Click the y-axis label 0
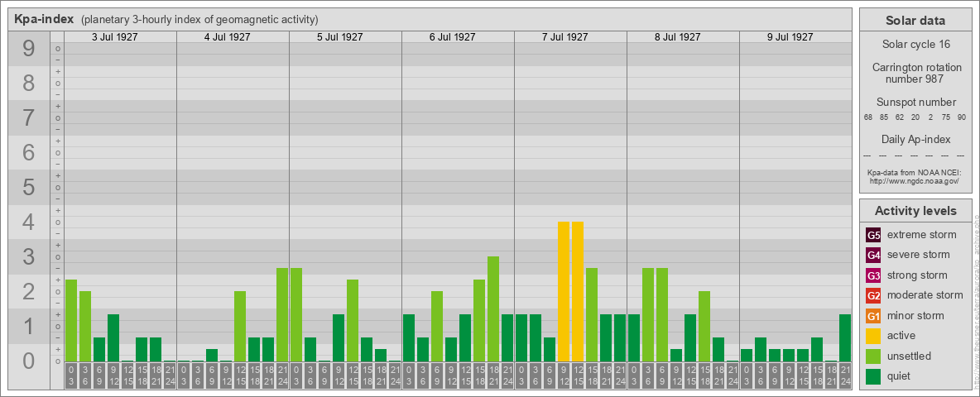Viewport: 980px width, 397px height. coord(28,361)
